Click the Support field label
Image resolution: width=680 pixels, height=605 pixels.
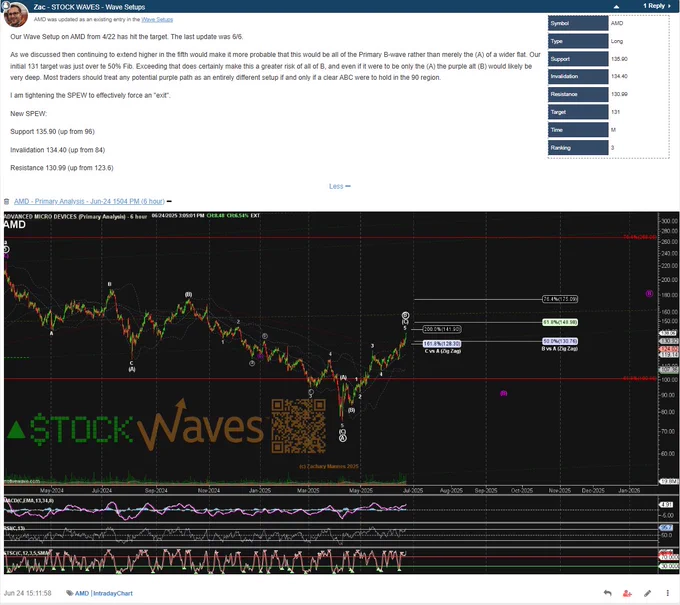coord(578,59)
